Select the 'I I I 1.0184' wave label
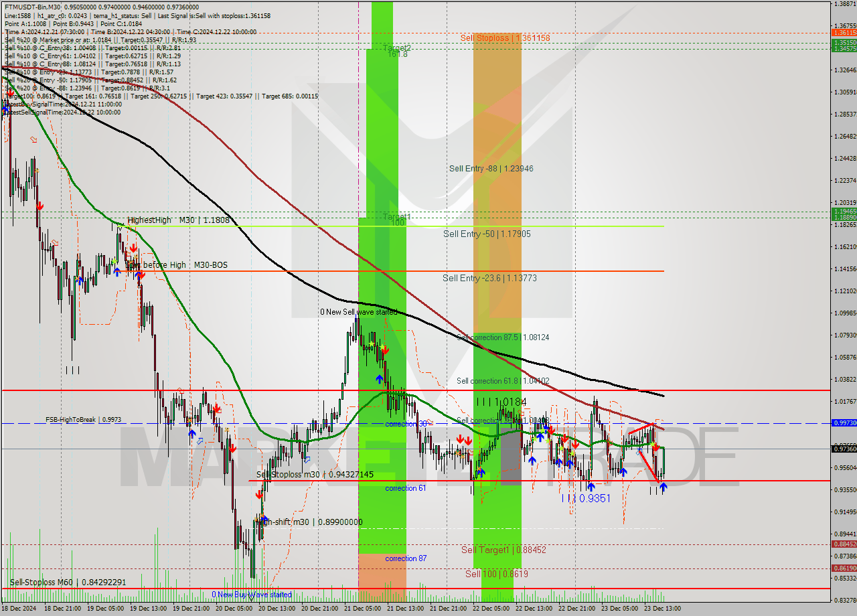Screen dimensions: 857x616 [501, 402]
